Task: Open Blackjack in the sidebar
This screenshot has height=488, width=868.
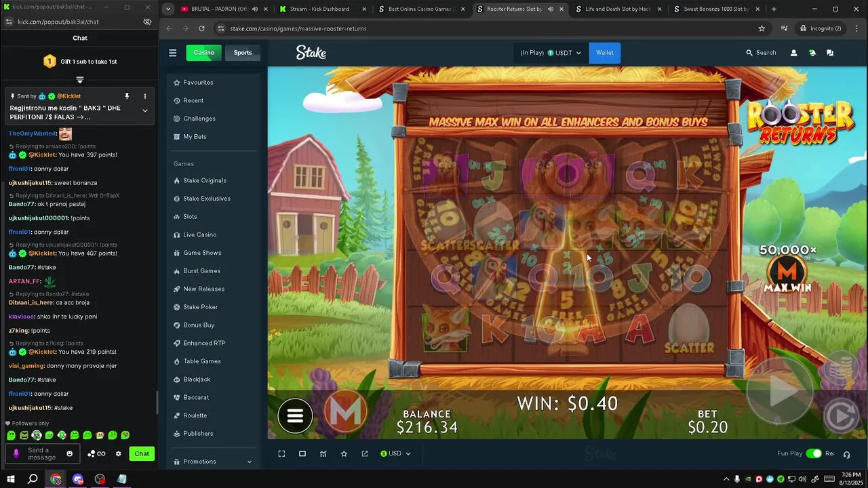Action: click(x=213, y=380)
